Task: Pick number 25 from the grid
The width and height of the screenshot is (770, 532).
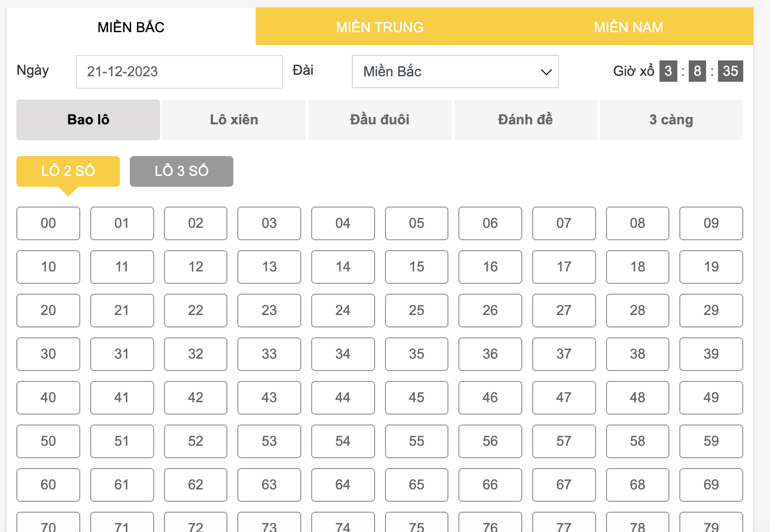Action: (416, 311)
